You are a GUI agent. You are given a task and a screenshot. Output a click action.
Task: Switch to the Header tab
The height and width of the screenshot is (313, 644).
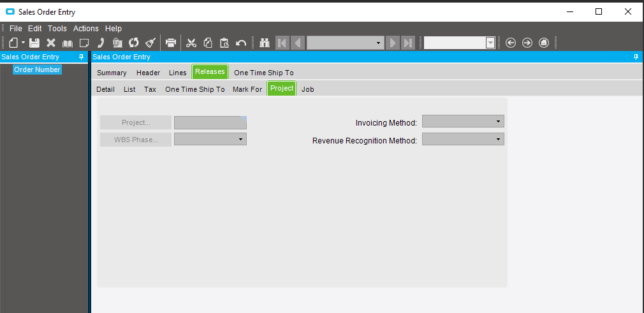pyautogui.click(x=149, y=73)
